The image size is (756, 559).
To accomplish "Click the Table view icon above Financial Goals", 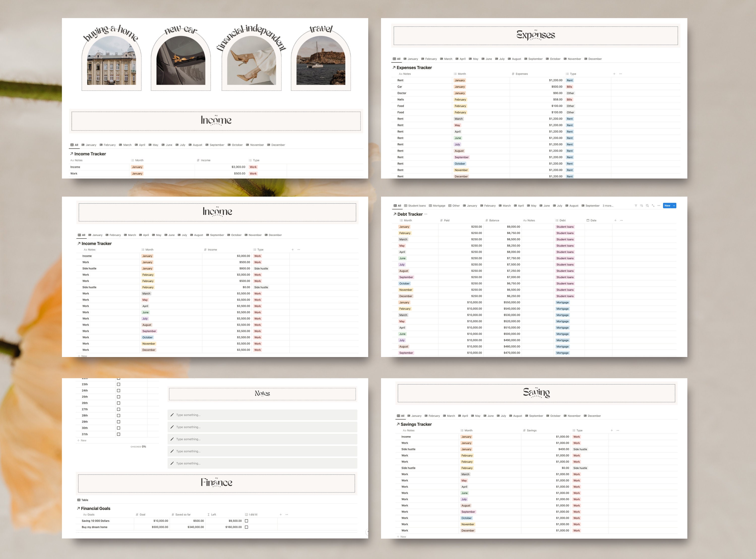I will click(79, 500).
